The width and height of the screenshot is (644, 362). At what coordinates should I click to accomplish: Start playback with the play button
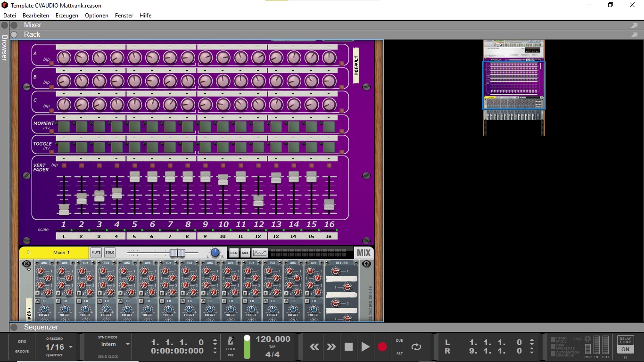365,347
